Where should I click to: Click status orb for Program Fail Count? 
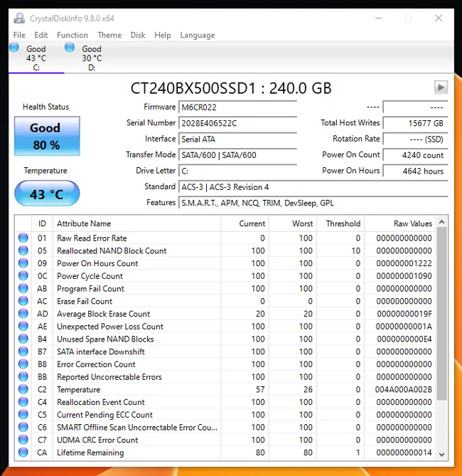(23, 288)
